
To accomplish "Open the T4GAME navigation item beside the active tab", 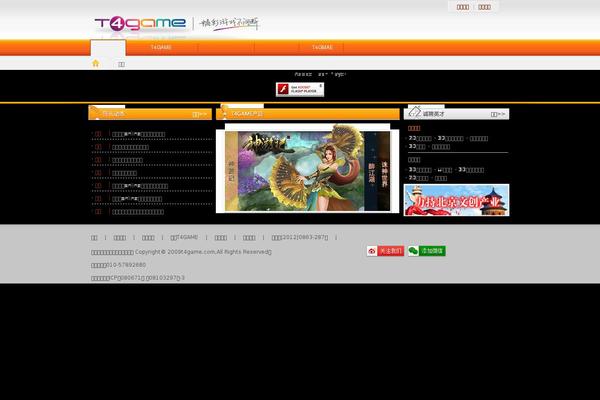I will pos(161,47).
